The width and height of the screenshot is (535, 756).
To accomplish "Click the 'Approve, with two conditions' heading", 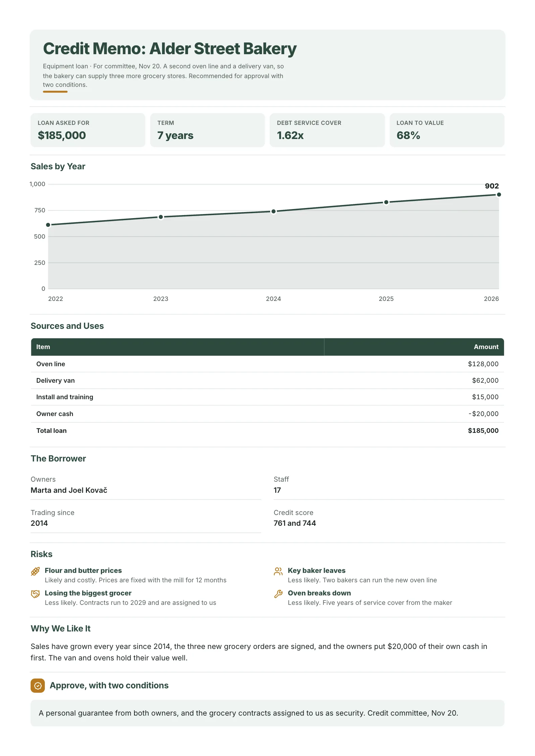I will pyautogui.click(x=109, y=685).
